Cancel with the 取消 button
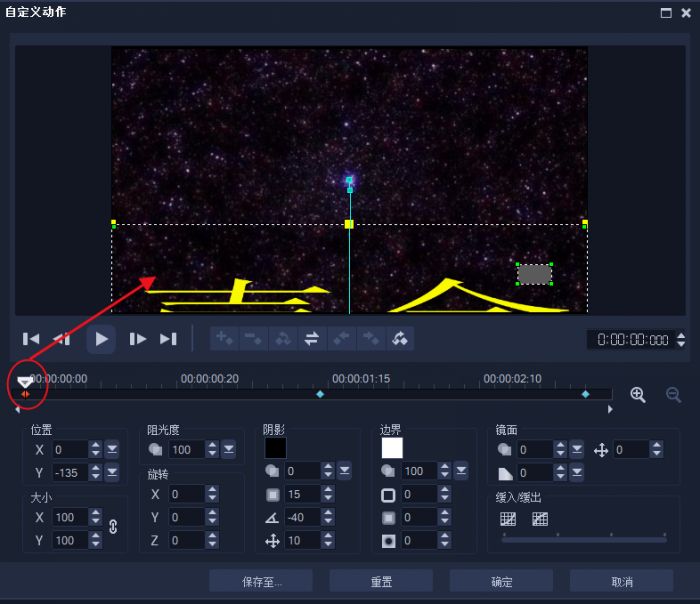The height and width of the screenshot is (604, 700). pos(621,582)
